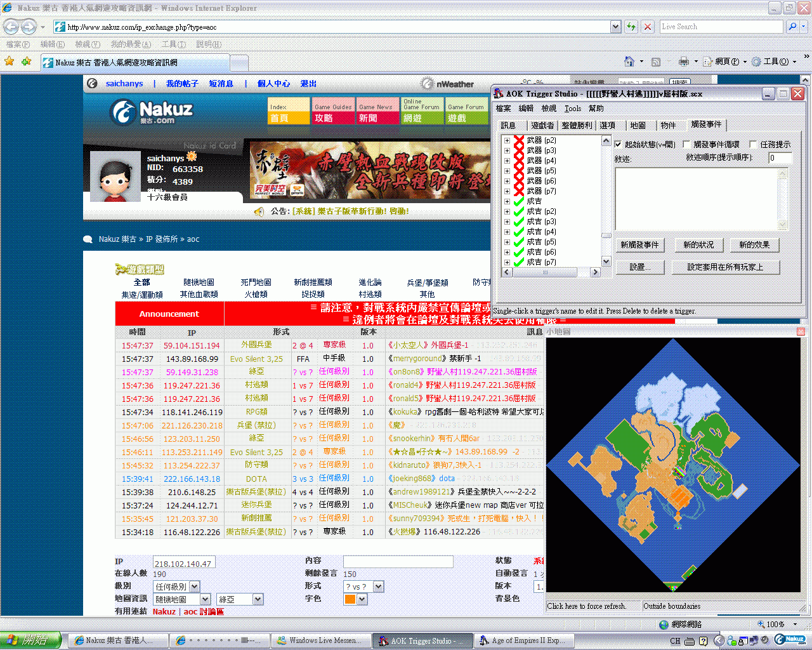Click the 內容 message input field
812x650 pixels.
[398, 562]
